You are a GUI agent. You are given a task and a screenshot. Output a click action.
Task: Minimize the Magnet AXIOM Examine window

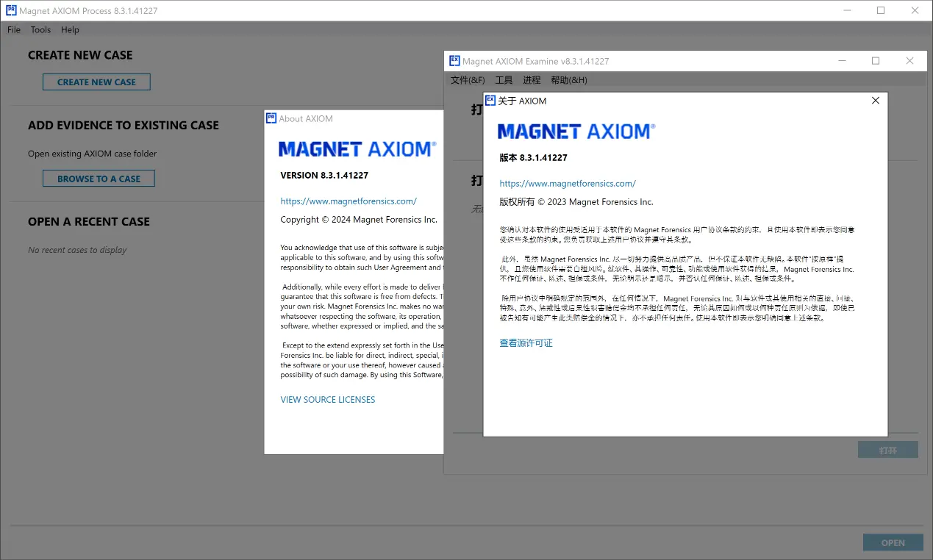tap(841, 61)
